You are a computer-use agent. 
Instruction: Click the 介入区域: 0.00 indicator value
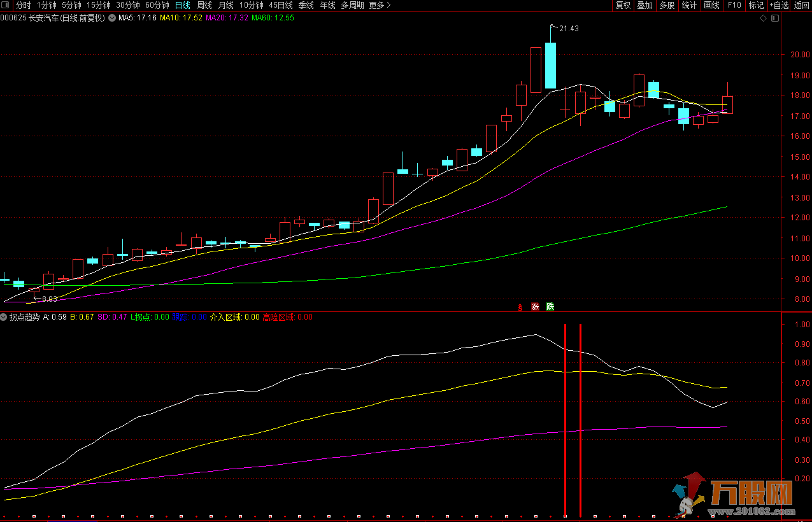235,316
